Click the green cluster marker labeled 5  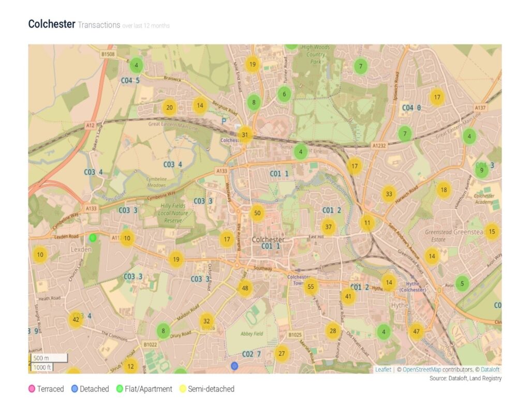(x=462, y=283)
